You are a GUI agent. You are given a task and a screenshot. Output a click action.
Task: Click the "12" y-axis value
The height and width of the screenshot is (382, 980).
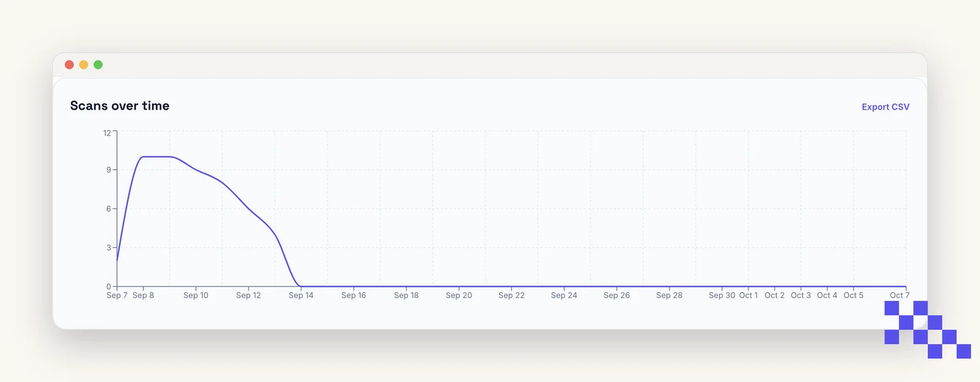(x=107, y=132)
